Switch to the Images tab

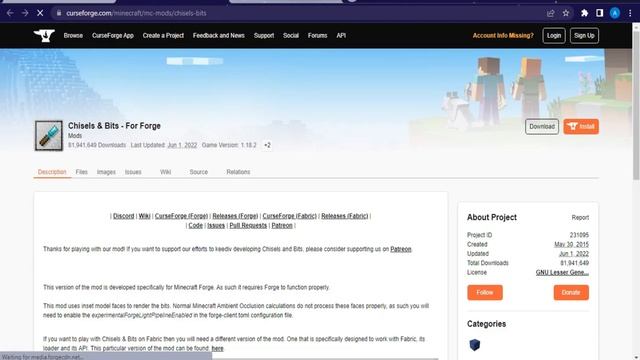tap(106, 172)
